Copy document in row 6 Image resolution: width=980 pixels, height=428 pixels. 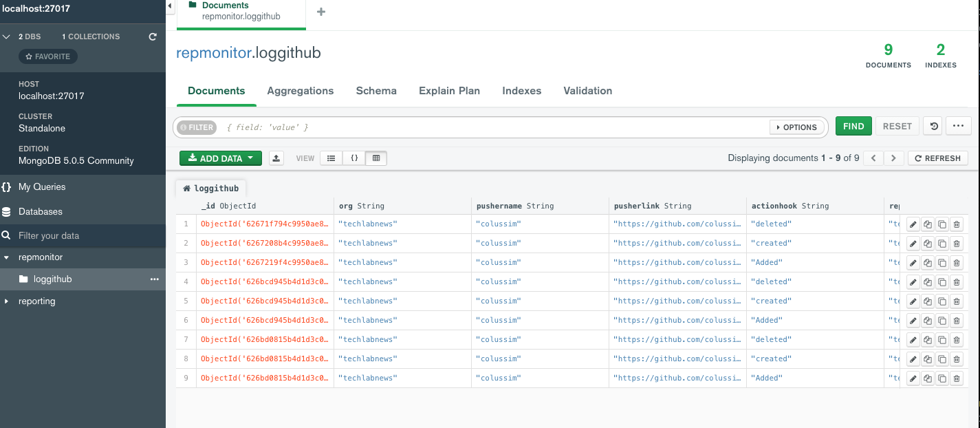point(927,321)
